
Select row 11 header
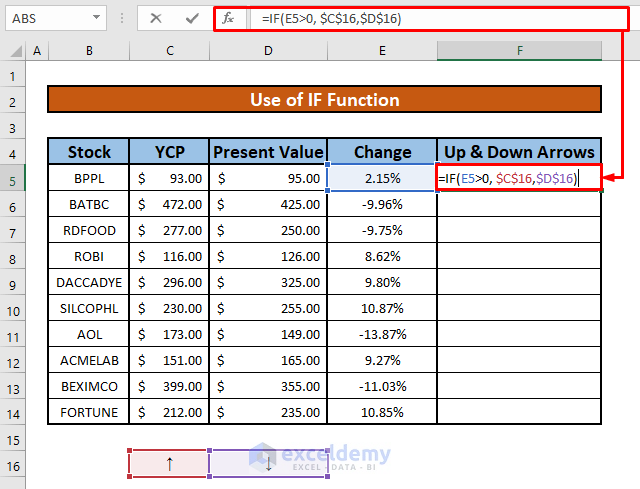(x=14, y=335)
